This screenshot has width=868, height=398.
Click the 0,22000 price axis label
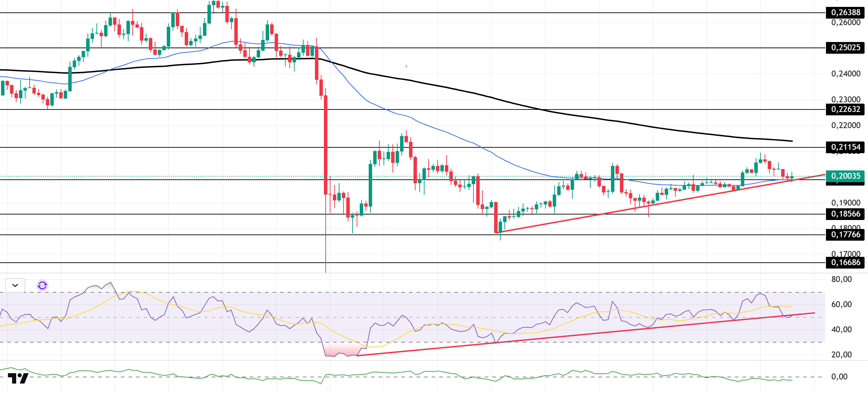point(845,125)
